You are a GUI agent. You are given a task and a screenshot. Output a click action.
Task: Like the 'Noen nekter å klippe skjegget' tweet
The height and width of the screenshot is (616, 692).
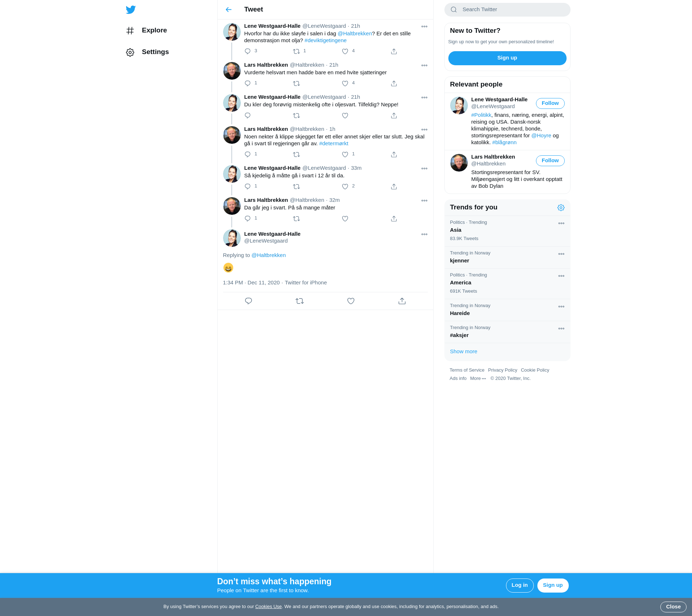345,154
